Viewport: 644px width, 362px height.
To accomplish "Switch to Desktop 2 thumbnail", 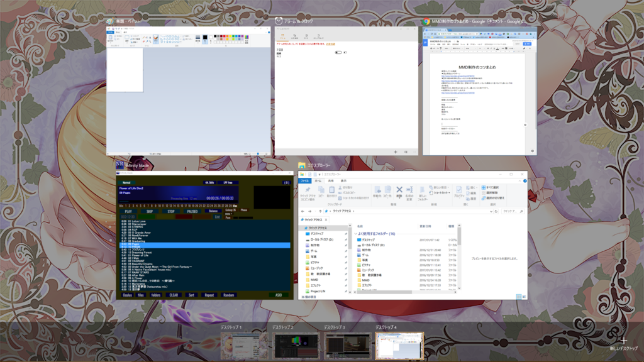I will [x=296, y=346].
